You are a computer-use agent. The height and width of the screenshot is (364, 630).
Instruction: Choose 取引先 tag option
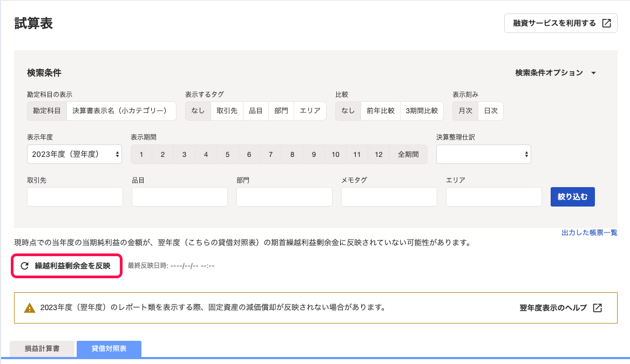pos(227,111)
